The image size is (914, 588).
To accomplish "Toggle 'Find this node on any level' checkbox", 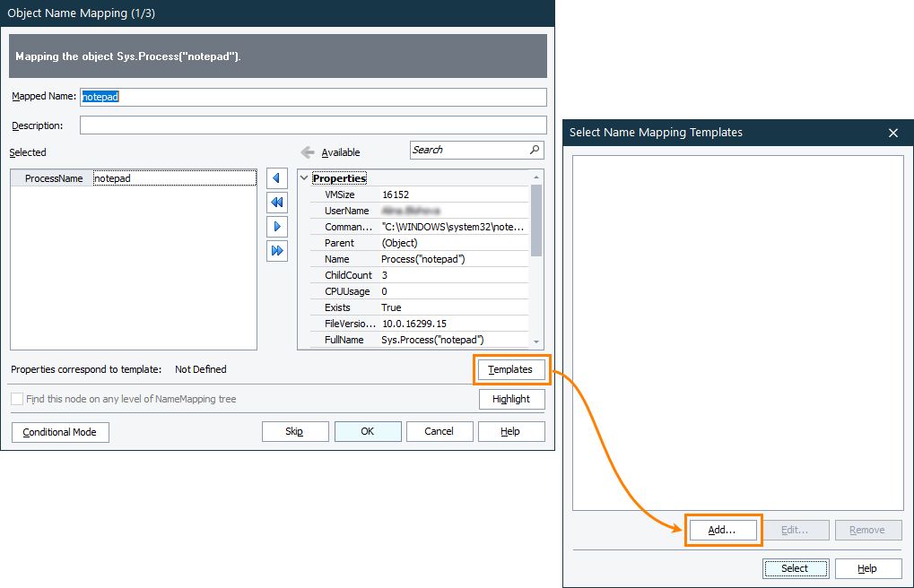I will [17, 399].
